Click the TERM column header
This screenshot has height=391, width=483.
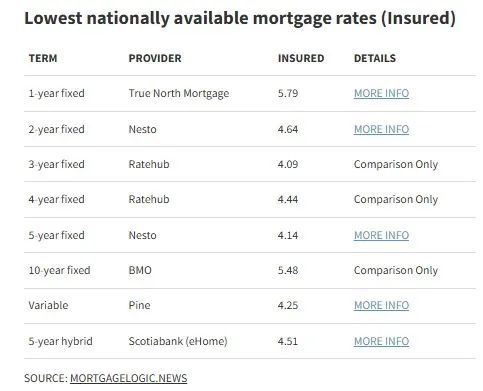pos(43,58)
